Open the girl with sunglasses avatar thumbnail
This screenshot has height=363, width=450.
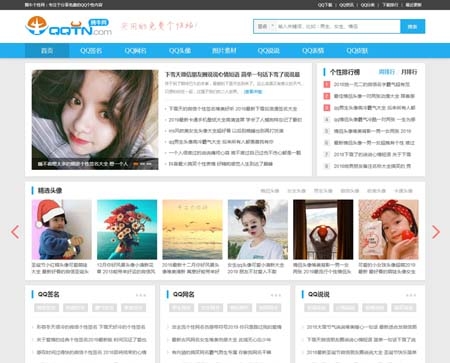click(x=258, y=229)
